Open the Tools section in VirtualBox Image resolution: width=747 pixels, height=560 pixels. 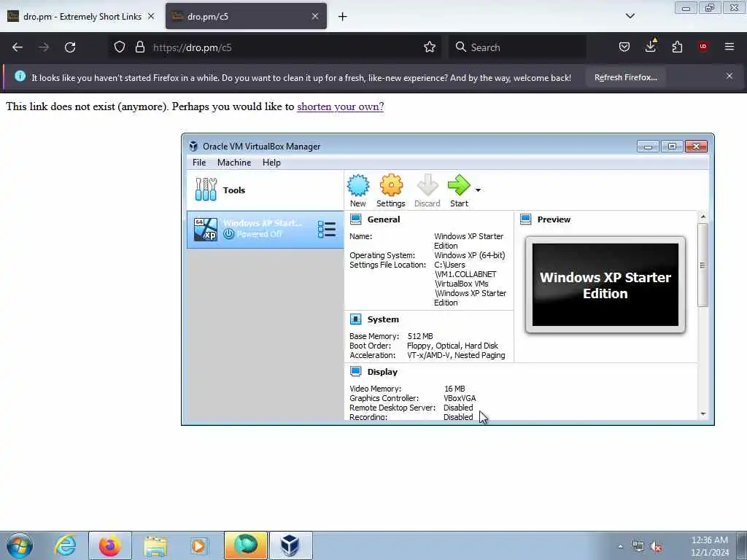(x=265, y=190)
